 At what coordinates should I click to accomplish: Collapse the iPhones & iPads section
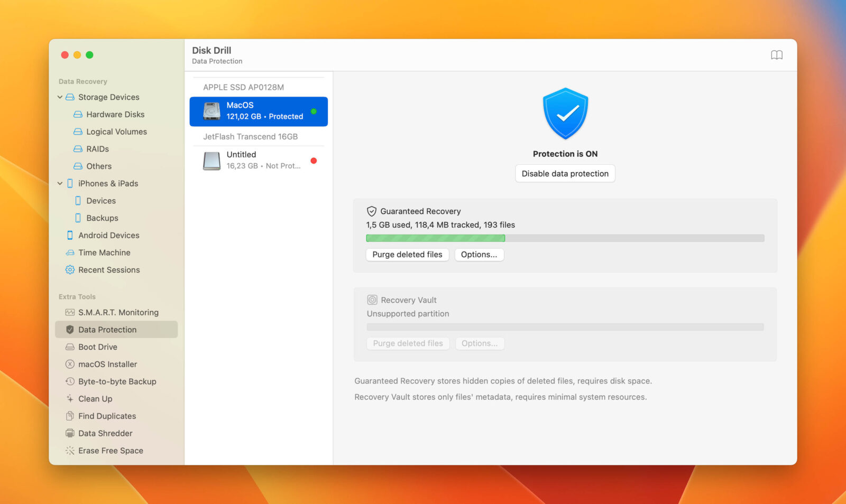click(60, 183)
